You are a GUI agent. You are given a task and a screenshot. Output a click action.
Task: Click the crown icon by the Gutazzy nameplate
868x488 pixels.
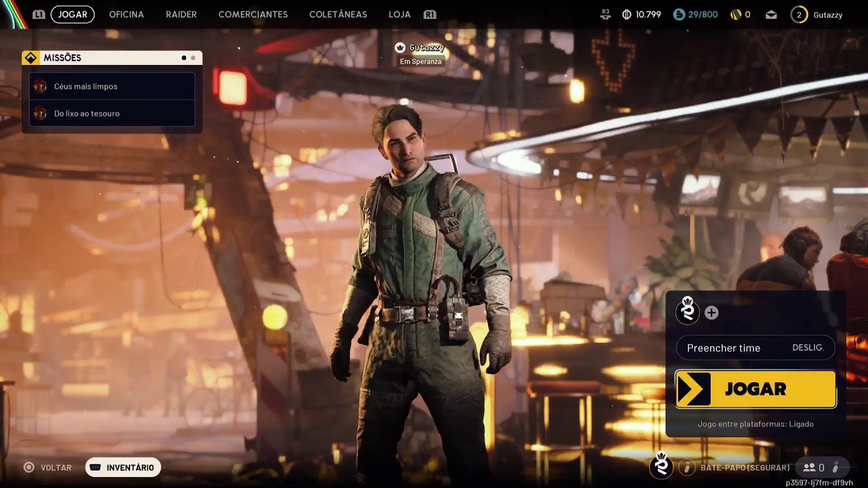400,47
